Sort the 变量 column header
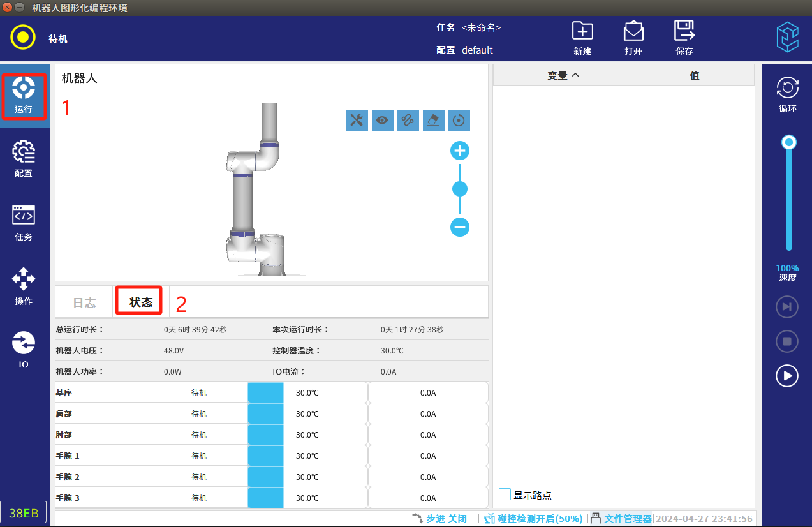The width and height of the screenshot is (812, 527). point(563,75)
